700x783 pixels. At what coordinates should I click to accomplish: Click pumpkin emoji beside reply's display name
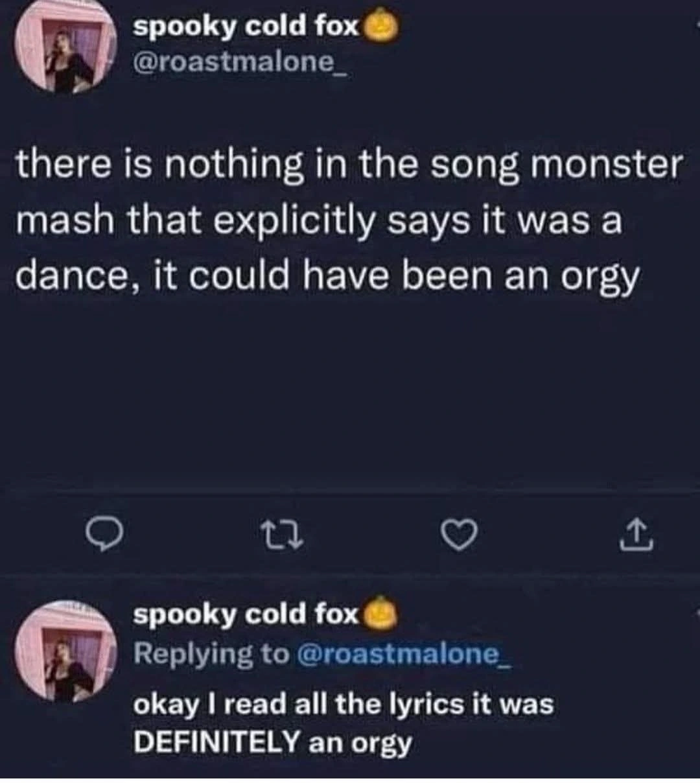coord(382,615)
